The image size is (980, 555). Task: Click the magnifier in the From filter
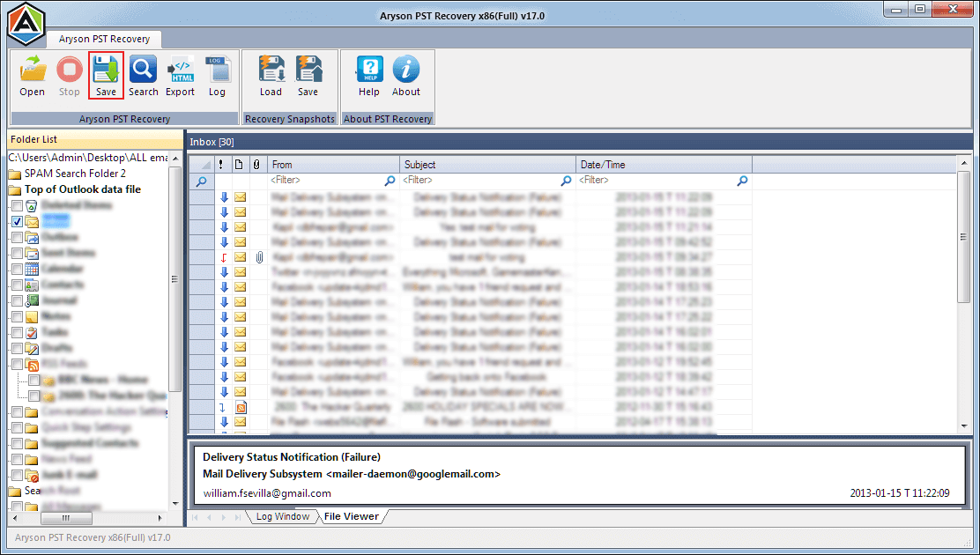[390, 181]
